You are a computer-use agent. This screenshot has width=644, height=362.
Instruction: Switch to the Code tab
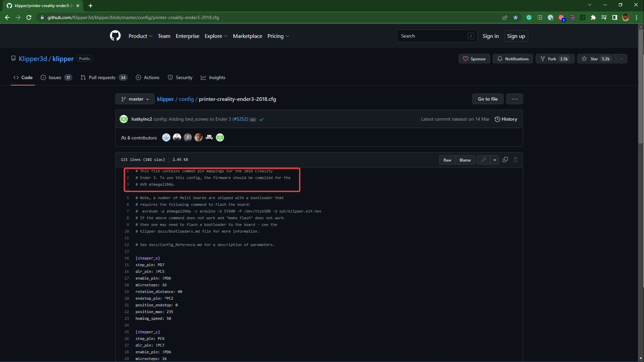(23, 77)
